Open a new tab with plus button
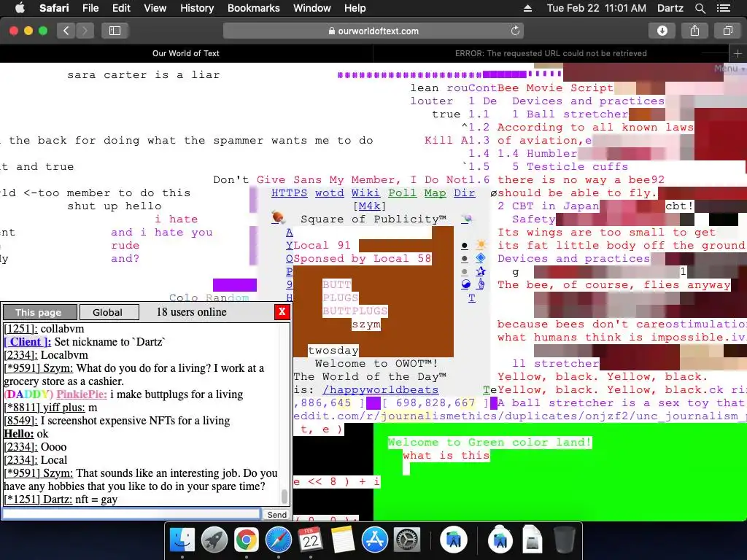This screenshot has height=560, width=747. click(x=738, y=54)
